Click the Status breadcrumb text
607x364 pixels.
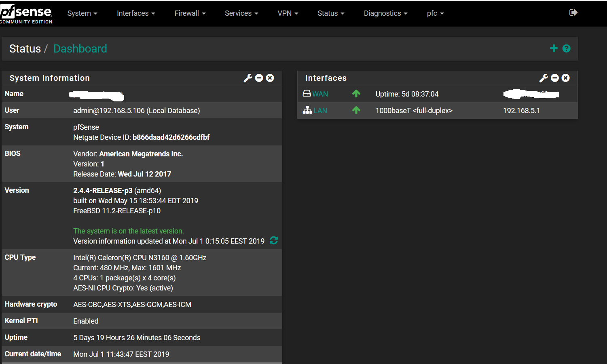(x=25, y=48)
